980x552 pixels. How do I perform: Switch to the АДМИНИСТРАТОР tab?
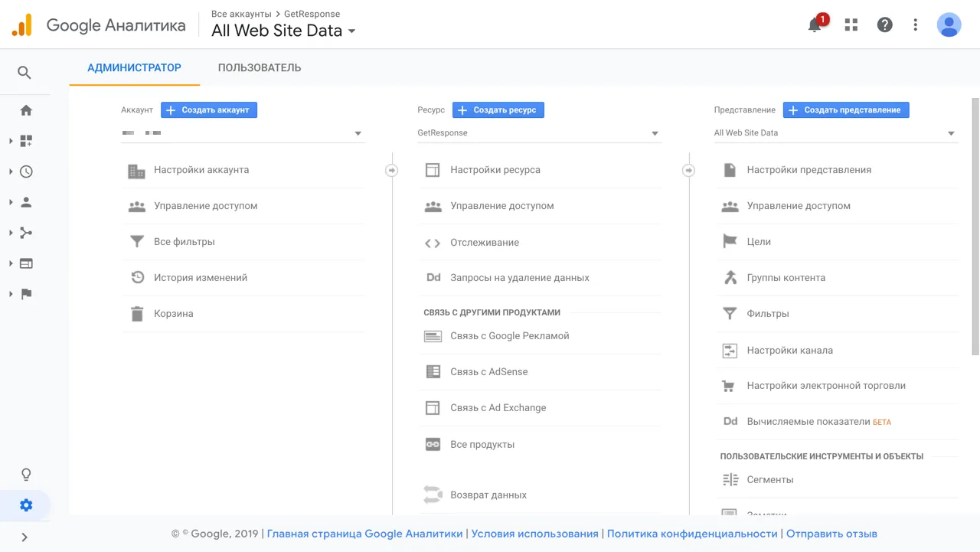tap(134, 68)
